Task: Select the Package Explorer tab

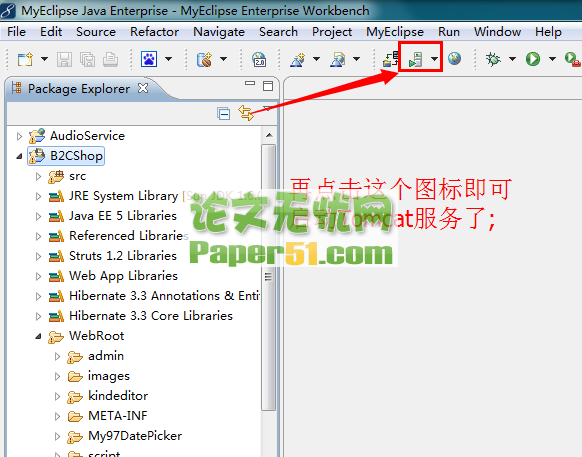Action: point(79,89)
